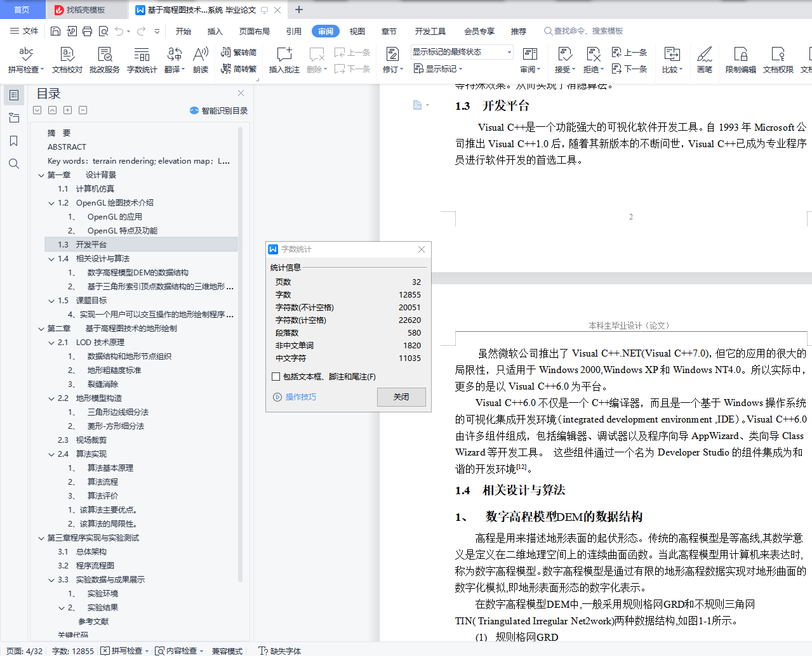Screen dimensions: 812x656
Task: Open the bookmark icon in left sidebar
Action: [14, 141]
